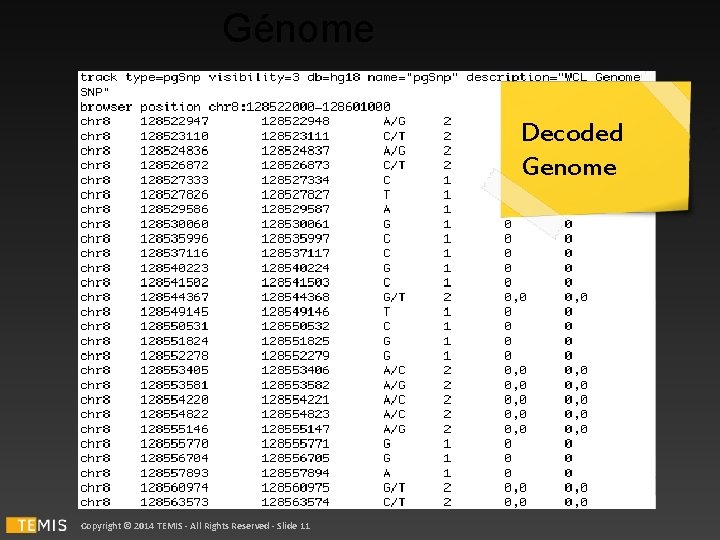
Task: Click start position 128553581
Action: [174, 385]
